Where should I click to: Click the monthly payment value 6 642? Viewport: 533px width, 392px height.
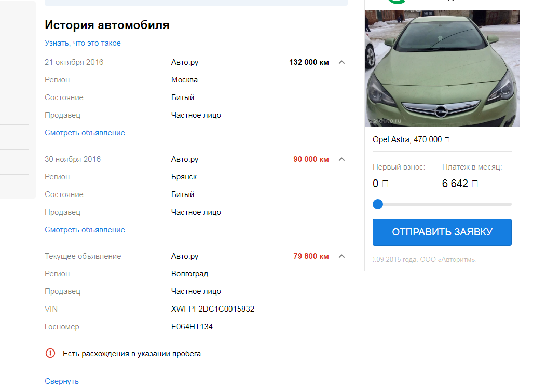coord(455,184)
